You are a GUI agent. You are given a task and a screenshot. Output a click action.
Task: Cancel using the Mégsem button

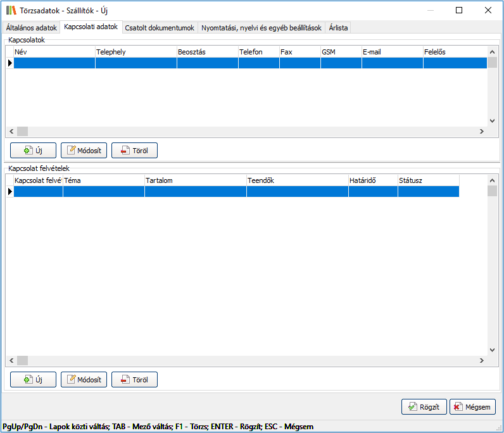472,407
